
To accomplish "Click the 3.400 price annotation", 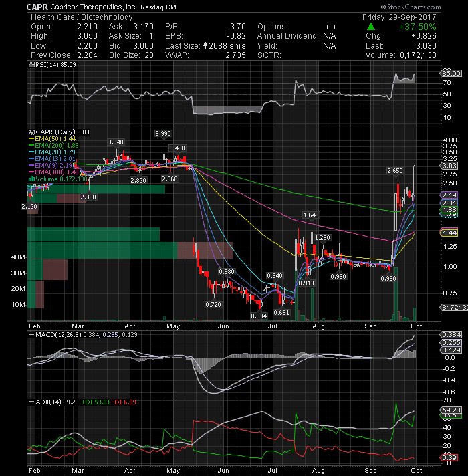I will tap(177, 148).
